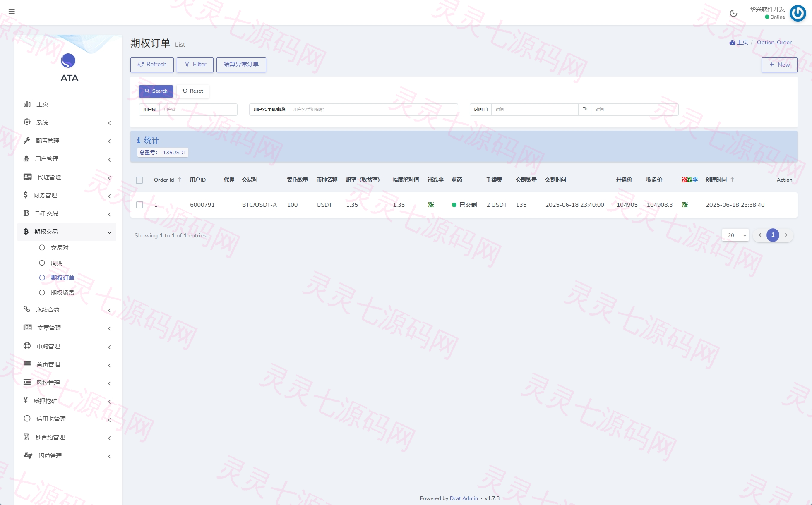Expand the 系统 menu chevron

[109, 123]
